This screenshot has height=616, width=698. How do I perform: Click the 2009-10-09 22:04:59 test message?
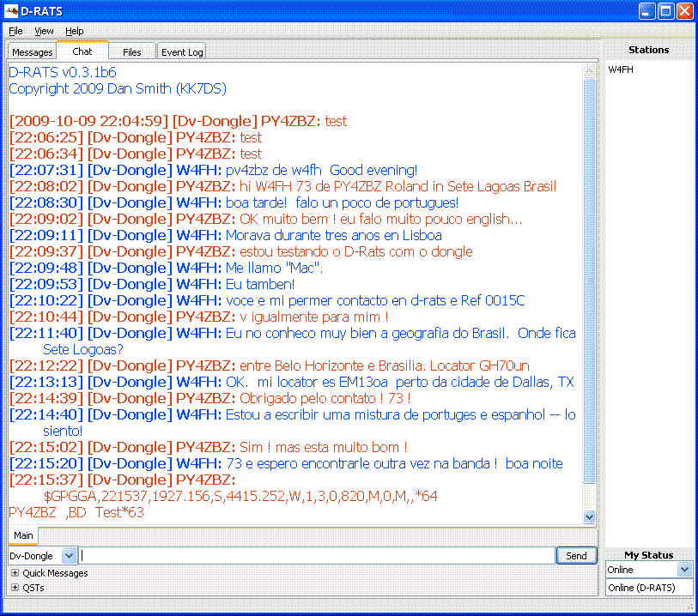tap(178, 121)
